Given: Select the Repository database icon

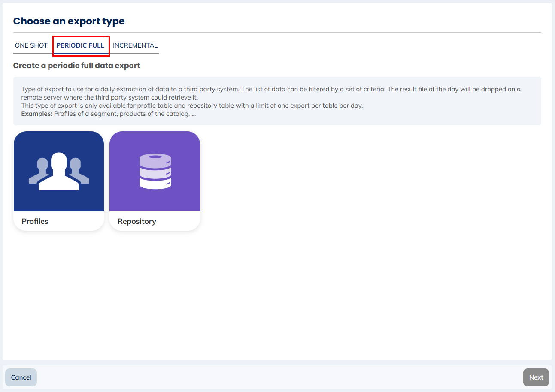Looking at the screenshot, I should coord(155,172).
